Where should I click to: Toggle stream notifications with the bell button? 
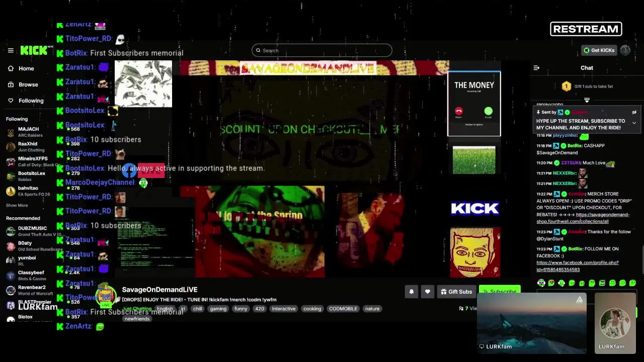[x=412, y=292]
